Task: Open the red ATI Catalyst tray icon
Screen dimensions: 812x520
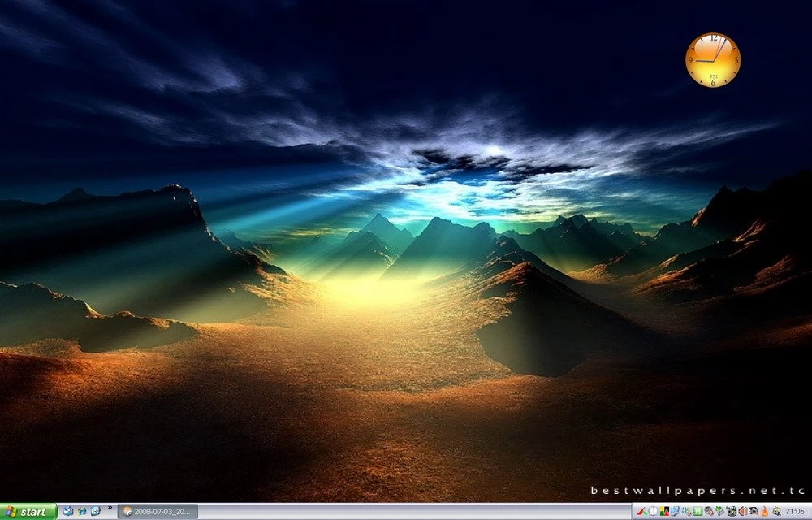Action: [x=643, y=513]
